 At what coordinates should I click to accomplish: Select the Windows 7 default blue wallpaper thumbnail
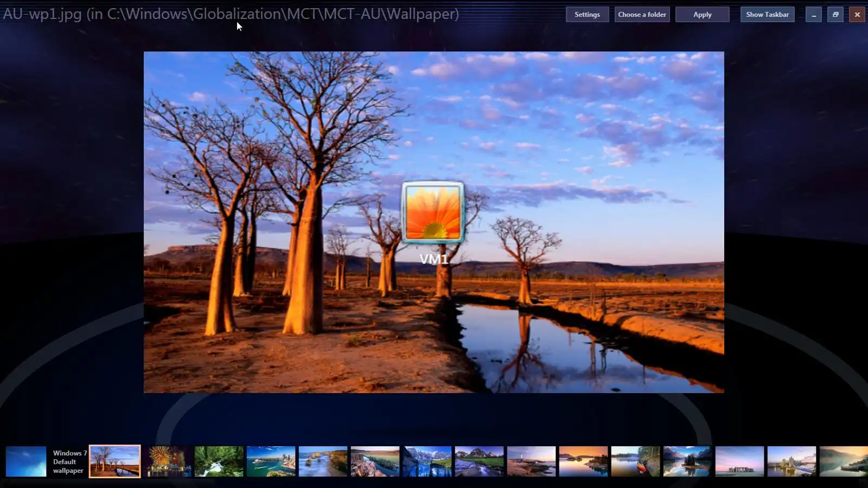(x=26, y=461)
